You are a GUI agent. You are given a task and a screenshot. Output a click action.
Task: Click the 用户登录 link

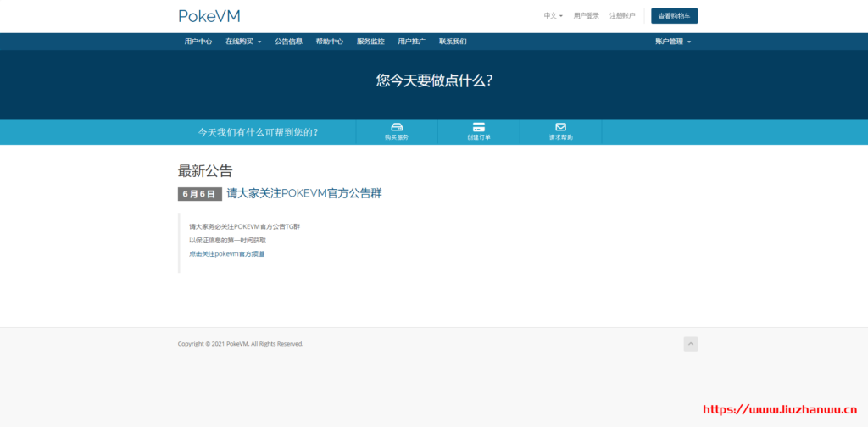[x=587, y=16]
